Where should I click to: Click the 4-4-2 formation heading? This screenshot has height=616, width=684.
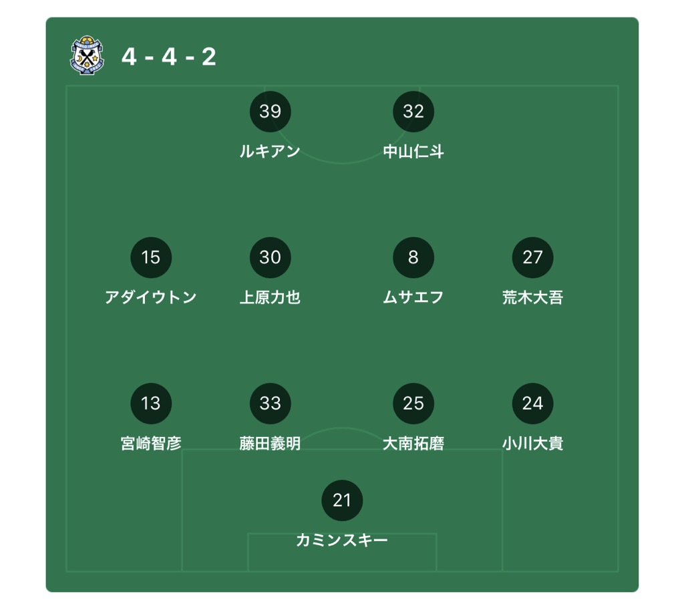[x=169, y=57]
